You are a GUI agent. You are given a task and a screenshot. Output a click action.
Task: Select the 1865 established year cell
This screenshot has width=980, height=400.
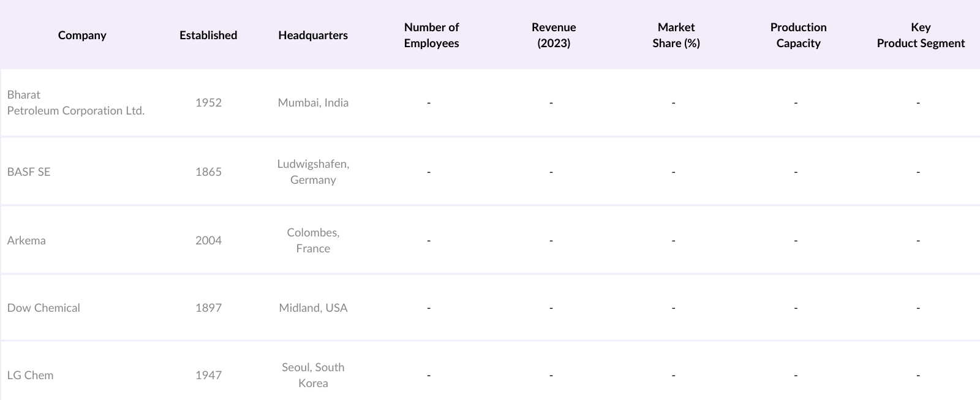coord(208,172)
